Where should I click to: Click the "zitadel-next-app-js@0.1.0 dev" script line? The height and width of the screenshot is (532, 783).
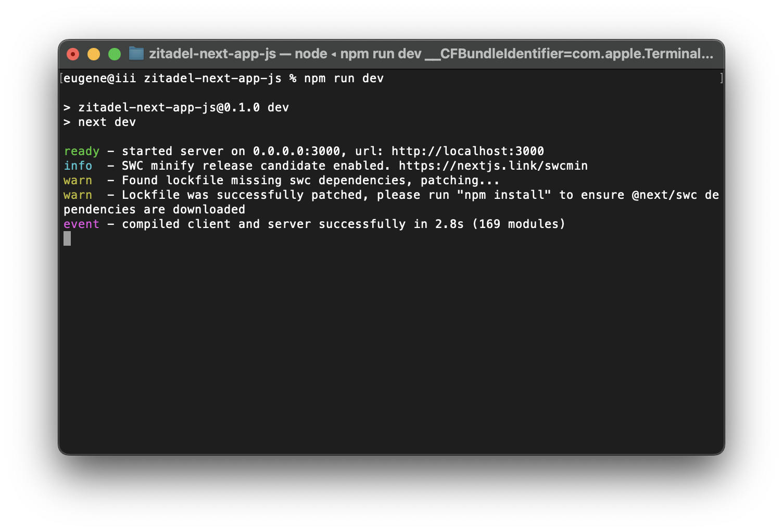[x=183, y=108]
